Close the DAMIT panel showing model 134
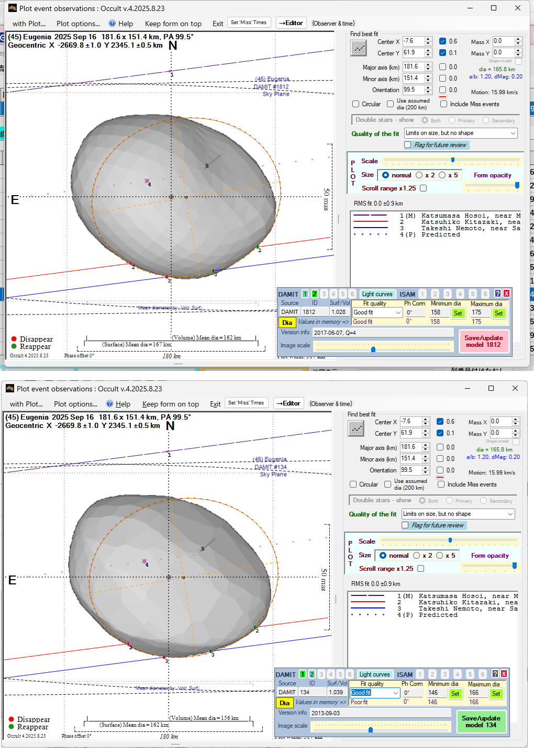This screenshot has width=534, height=756. click(504, 674)
